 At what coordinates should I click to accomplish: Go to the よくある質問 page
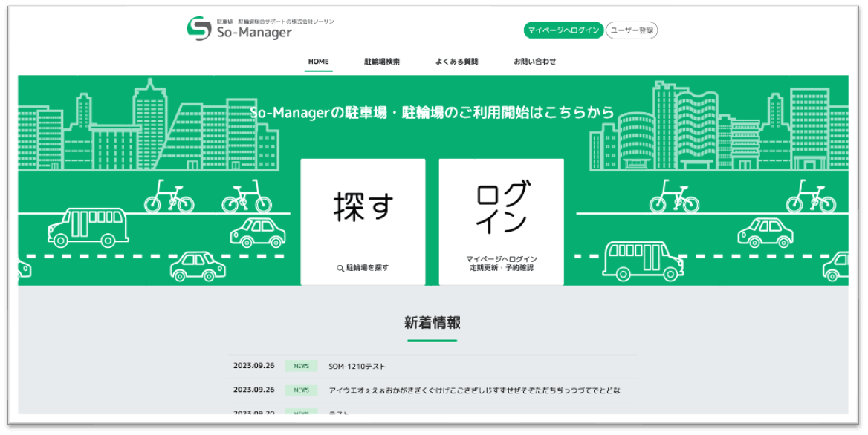point(456,62)
